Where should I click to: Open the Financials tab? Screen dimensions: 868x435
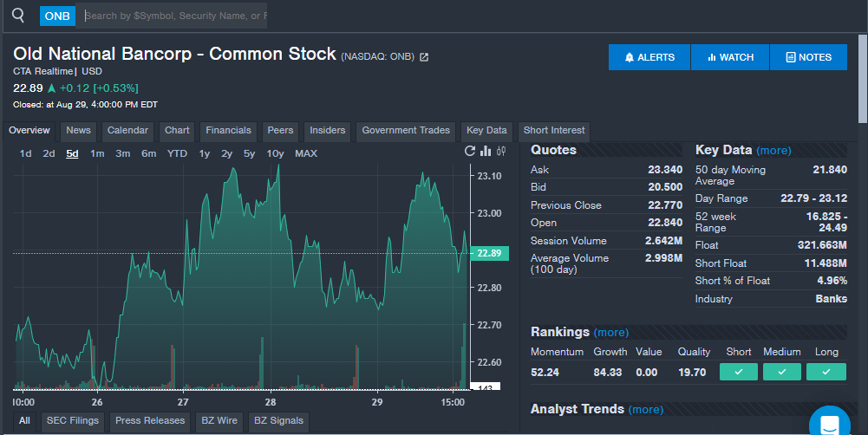228,131
